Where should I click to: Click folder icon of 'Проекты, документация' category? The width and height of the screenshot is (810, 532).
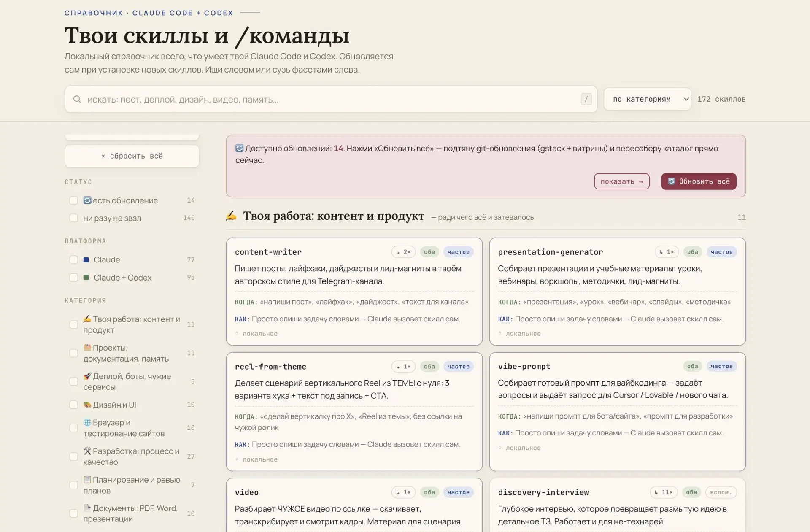(x=87, y=347)
